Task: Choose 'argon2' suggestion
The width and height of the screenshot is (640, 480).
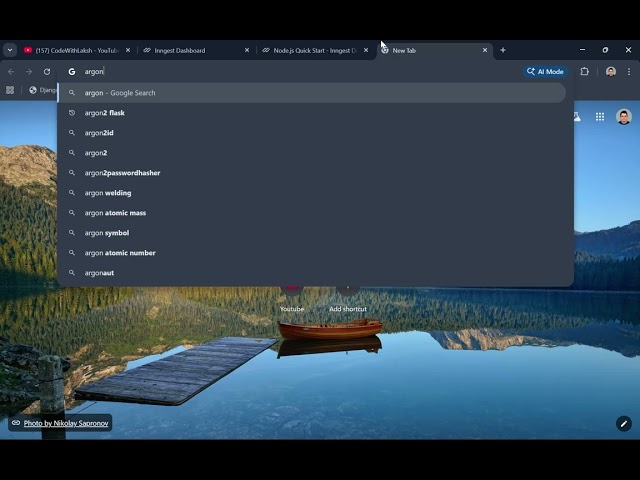Action: click(x=312, y=153)
